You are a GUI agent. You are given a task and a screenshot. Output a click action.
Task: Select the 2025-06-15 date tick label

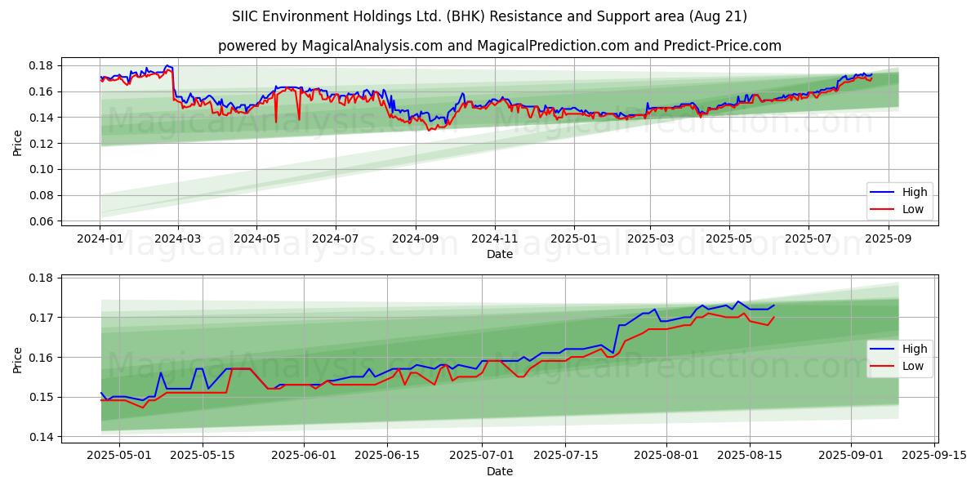pos(389,457)
